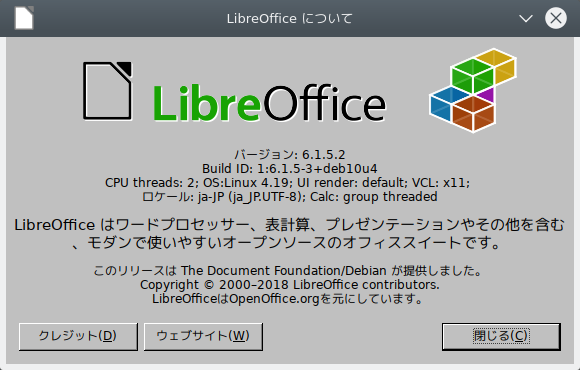The width and height of the screenshot is (580, 370).
Task: Click the black 'Office' wordmark text
Action: (325, 103)
